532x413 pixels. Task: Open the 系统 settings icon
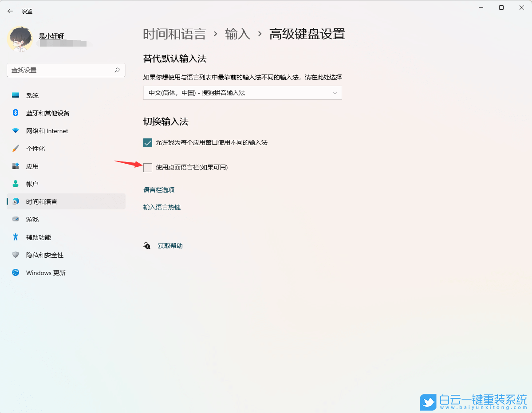[16, 95]
